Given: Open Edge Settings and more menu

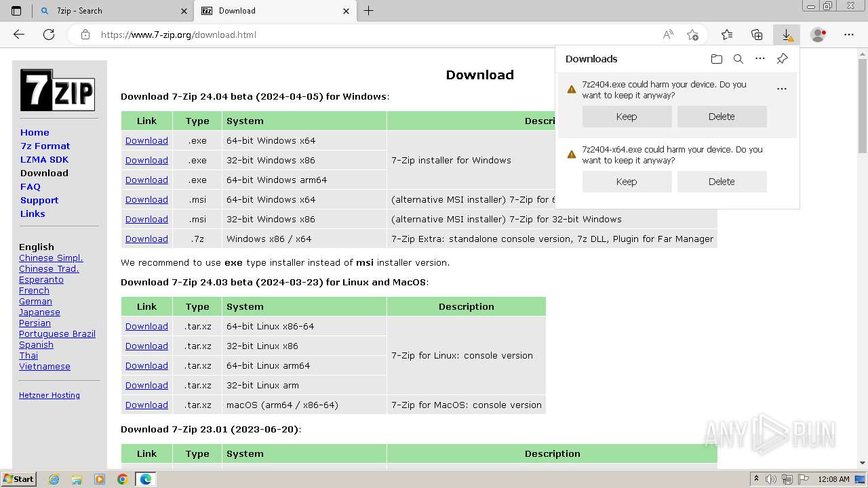Looking at the screenshot, I should (849, 35).
